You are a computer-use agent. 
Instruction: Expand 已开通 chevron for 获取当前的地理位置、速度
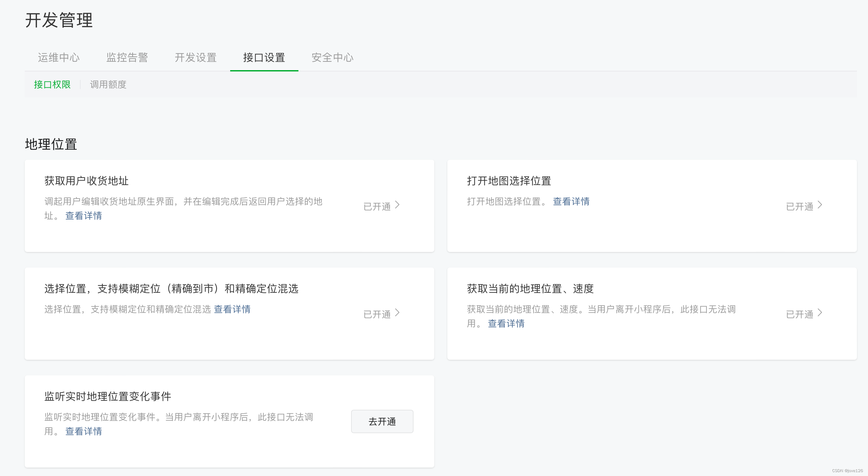pos(820,313)
